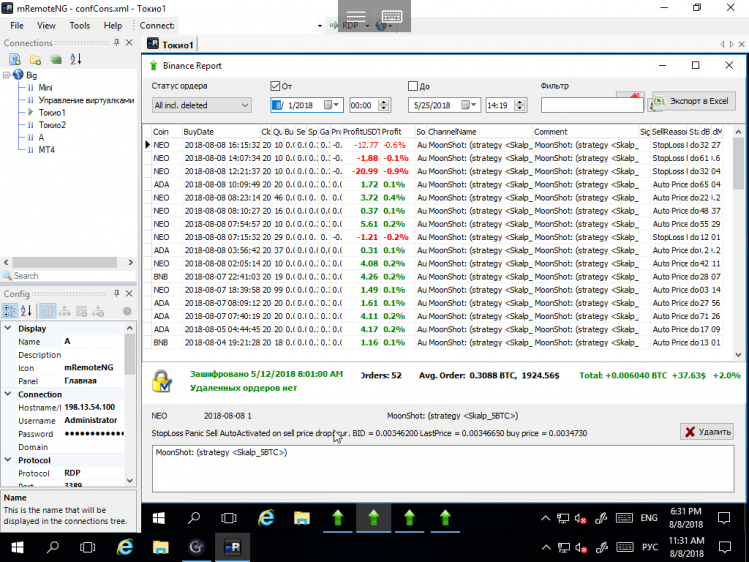This screenshot has height=562, width=749.
Task: Click the lock icon with check mark
Action: (161, 381)
